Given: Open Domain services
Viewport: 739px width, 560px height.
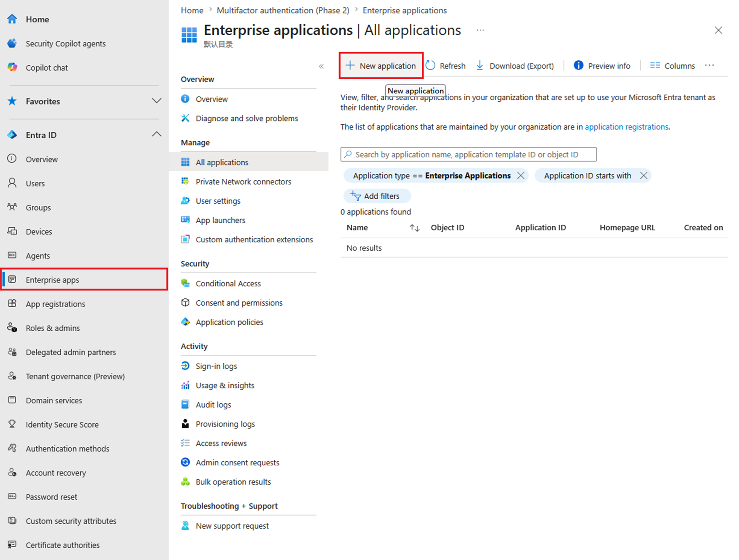Looking at the screenshot, I should (x=54, y=400).
